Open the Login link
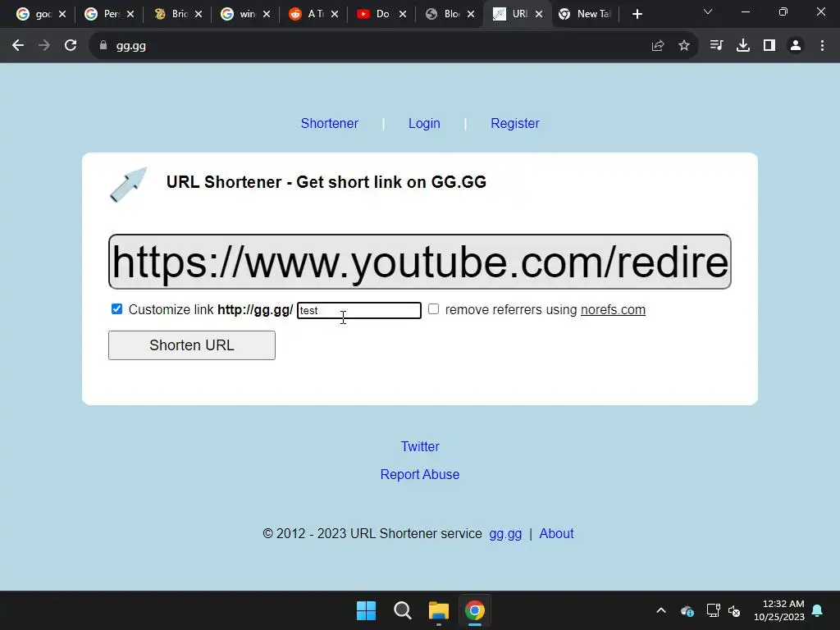This screenshot has width=840, height=630. (x=424, y=123)
